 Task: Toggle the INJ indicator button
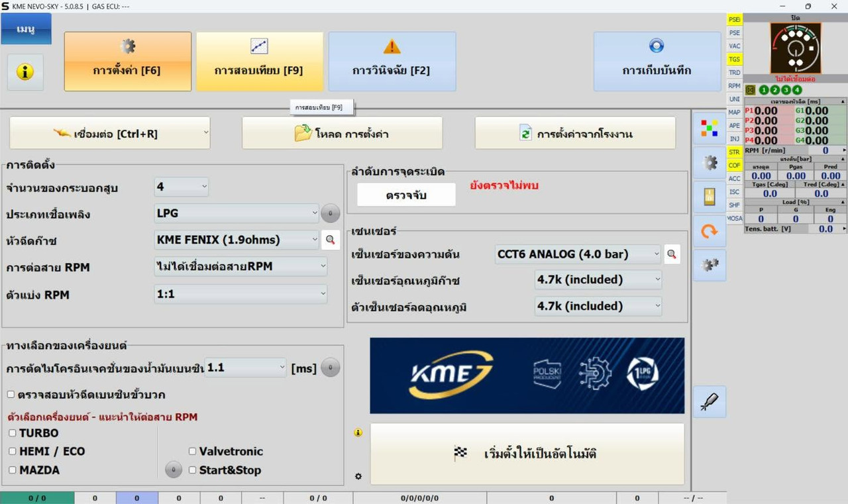(x=735, y=138)
